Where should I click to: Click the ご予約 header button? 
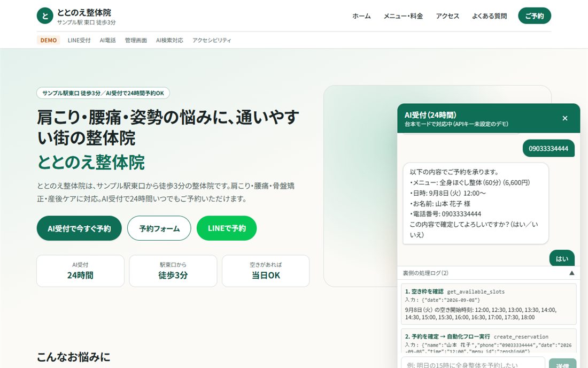[535, 16]
